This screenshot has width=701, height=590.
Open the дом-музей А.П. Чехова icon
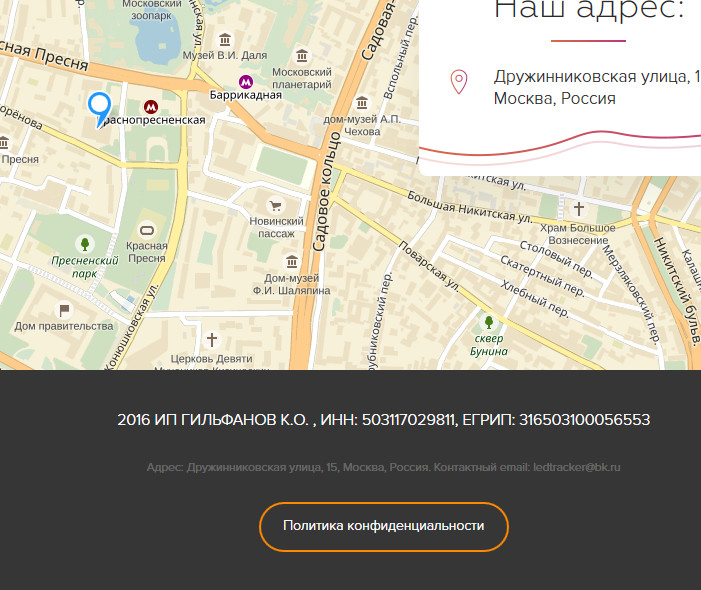pos(362,103)
